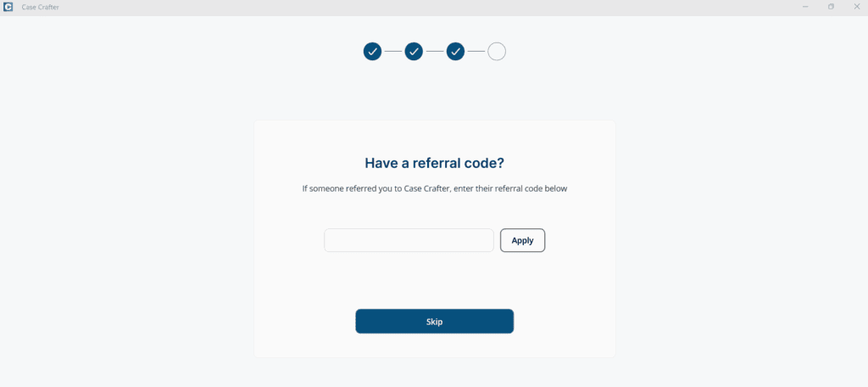This screenshot has width=868, height=387.
Task: Focus the referral code input field
Action: pyautogui.click(x=409, y=240)
